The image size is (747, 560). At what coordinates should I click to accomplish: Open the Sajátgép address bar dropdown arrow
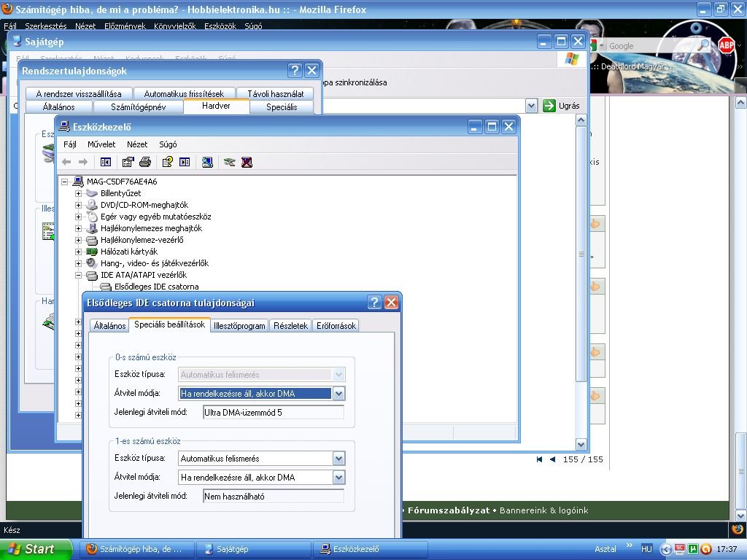pyautogui.click(x=531, y=106)
